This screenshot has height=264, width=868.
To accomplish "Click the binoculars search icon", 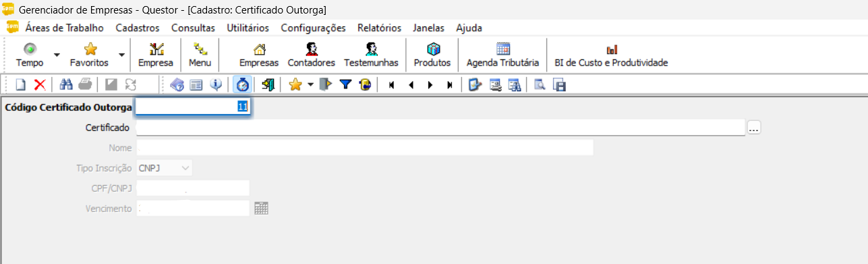I will (x=67, y=84).
